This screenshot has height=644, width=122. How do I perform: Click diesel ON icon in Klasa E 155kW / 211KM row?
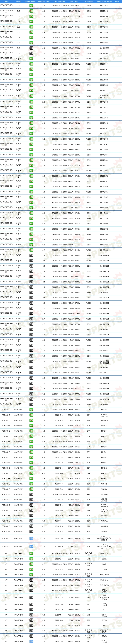pyautogui.click(x=31, y=373)
